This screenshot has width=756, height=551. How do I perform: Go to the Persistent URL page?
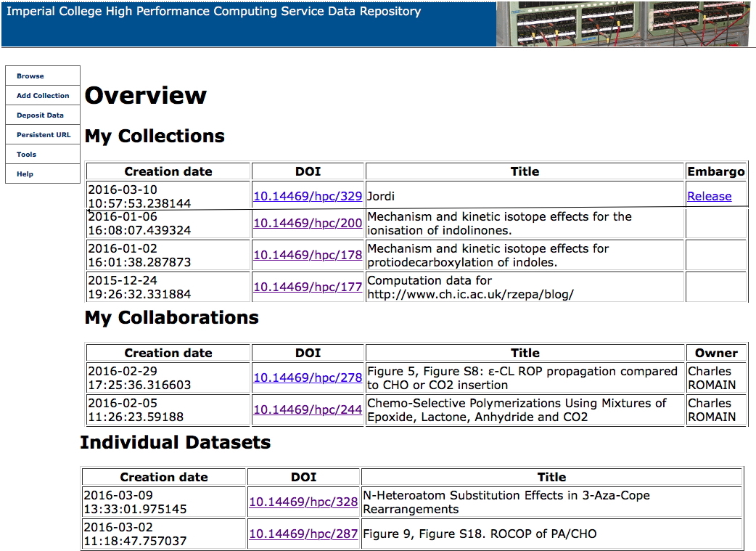click(x=44, y=135)
